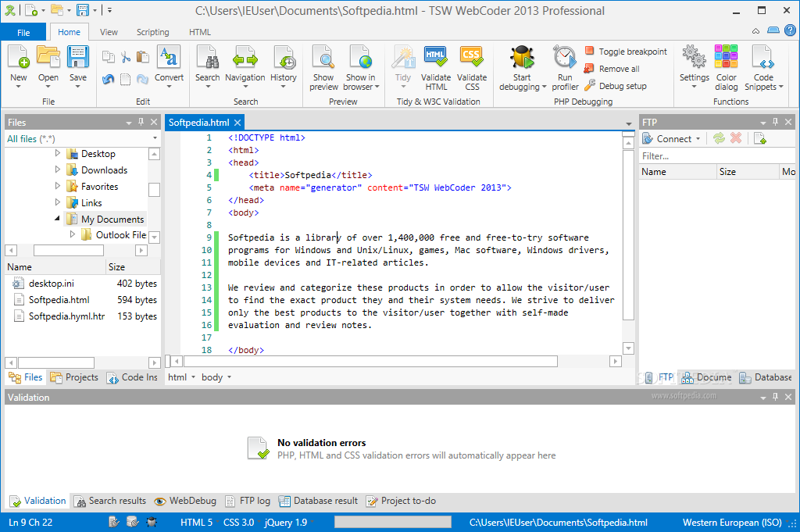
Task: Open the Project to-do tab
Action: (x=401, y=501)
